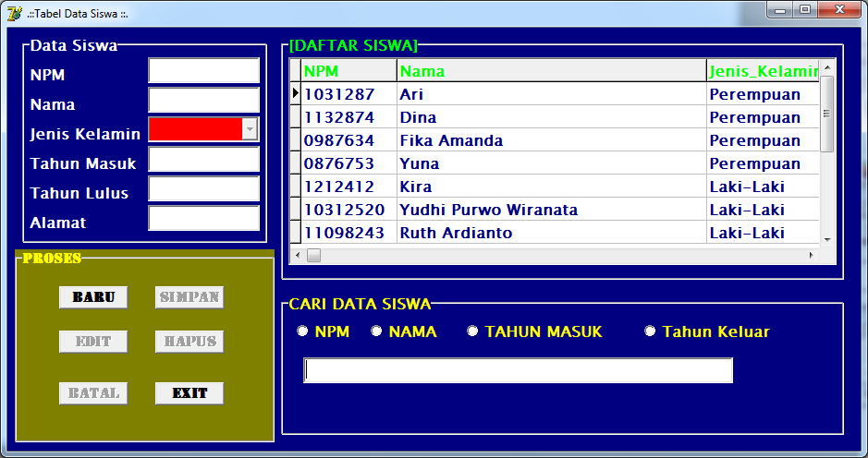The width and height of the screenshot is (868, 458).
Task: Focus the Tahun Masuk input field
Action: pyautogui.click(x=203, y=160)
